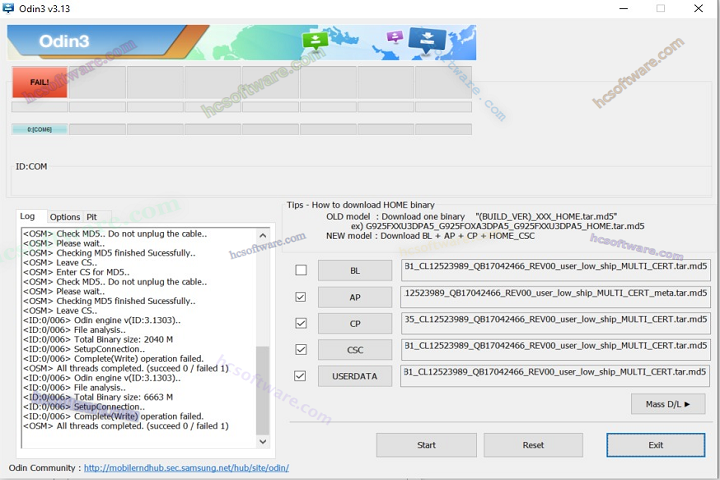Click the log scrollbar down arrow
Image resolution: width=720 pixels, height=480 pixels.
[x=263, y=441]
